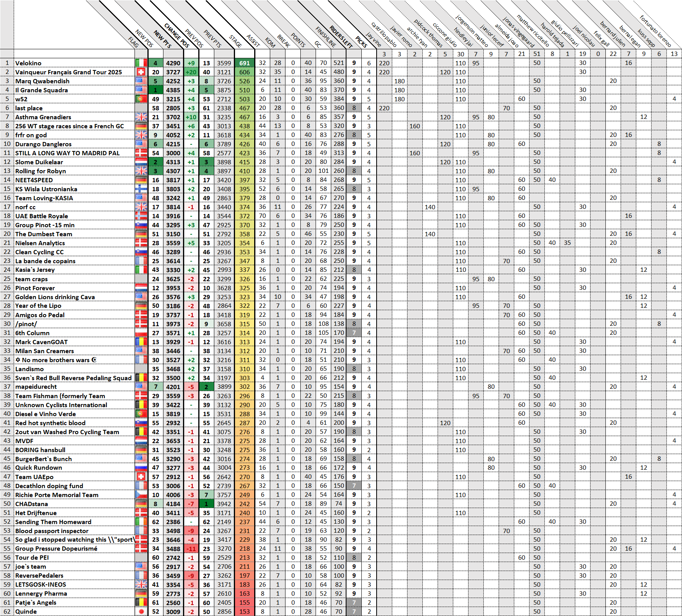The width and height of the screenshot is (682, 616).
Task: Click the Japanese flag in the Quinde row
Action: coord(141,612)
